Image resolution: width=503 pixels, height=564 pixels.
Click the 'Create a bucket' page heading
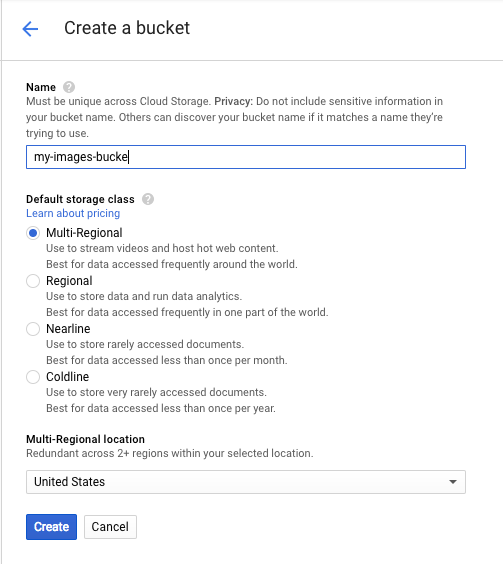point(127,28)
